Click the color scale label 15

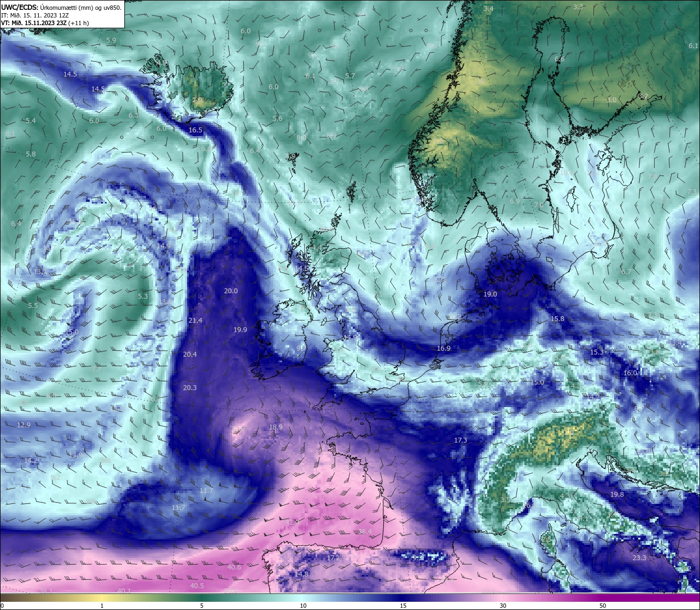coord(402,606)
